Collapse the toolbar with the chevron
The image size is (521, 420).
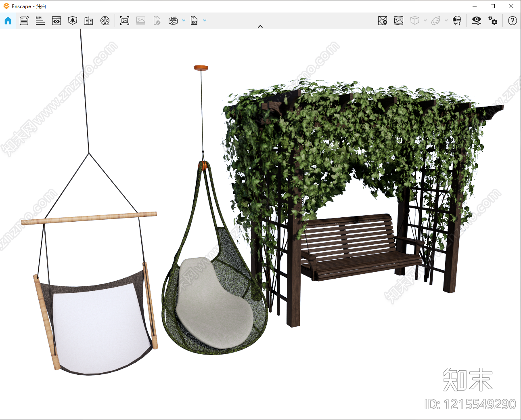click(260, 26)
